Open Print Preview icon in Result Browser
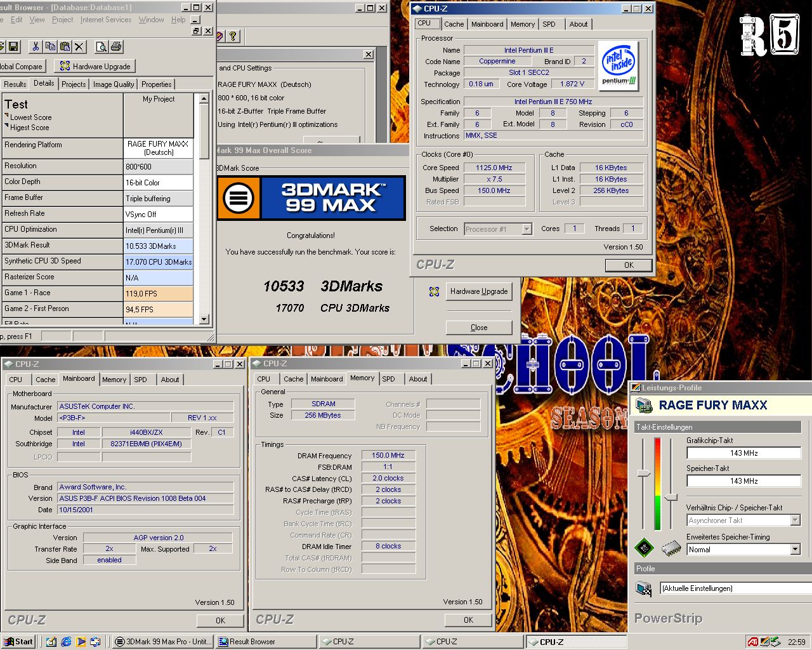Image resolution: width=812 pixels, height=650 pixels. [101, 46]
